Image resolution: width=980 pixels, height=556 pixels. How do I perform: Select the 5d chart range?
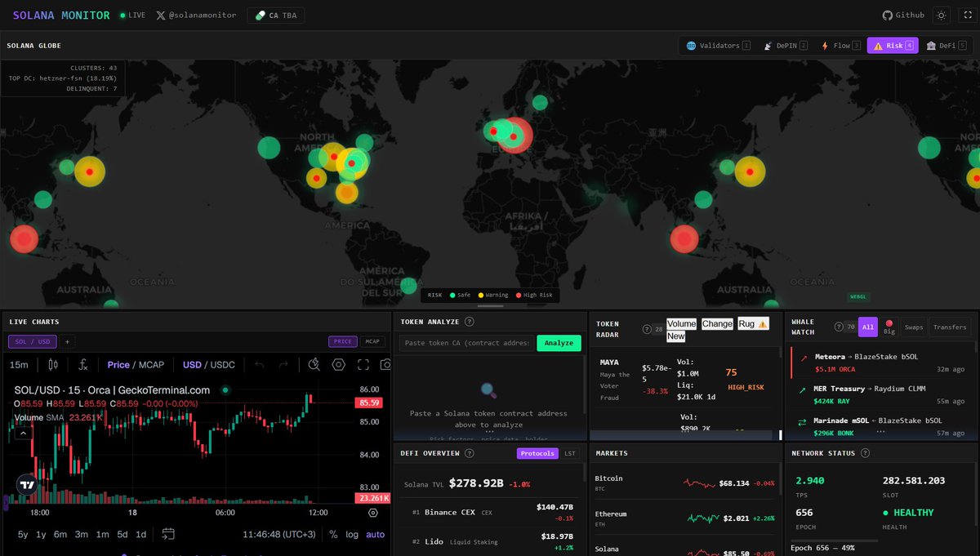pos(122,535)
